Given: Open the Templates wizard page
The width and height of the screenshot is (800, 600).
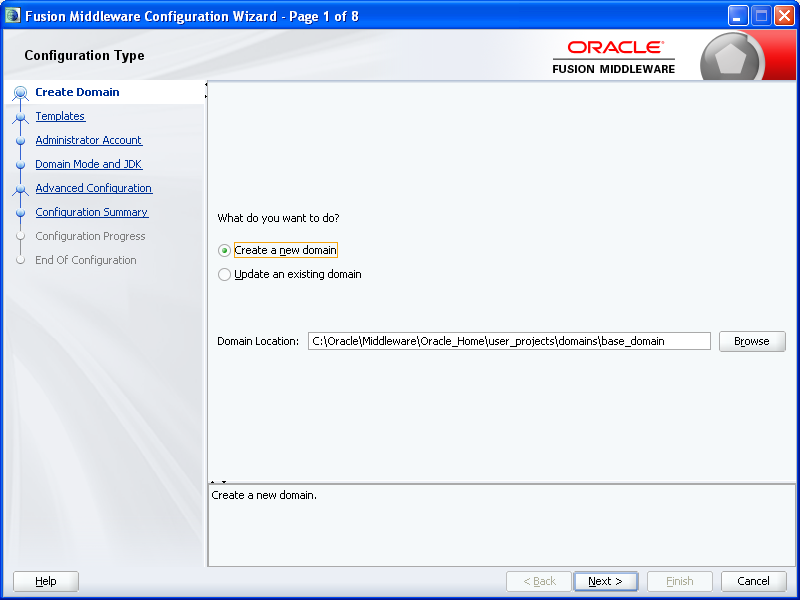Looking at the screenshot, I should (x=60, y=116).
